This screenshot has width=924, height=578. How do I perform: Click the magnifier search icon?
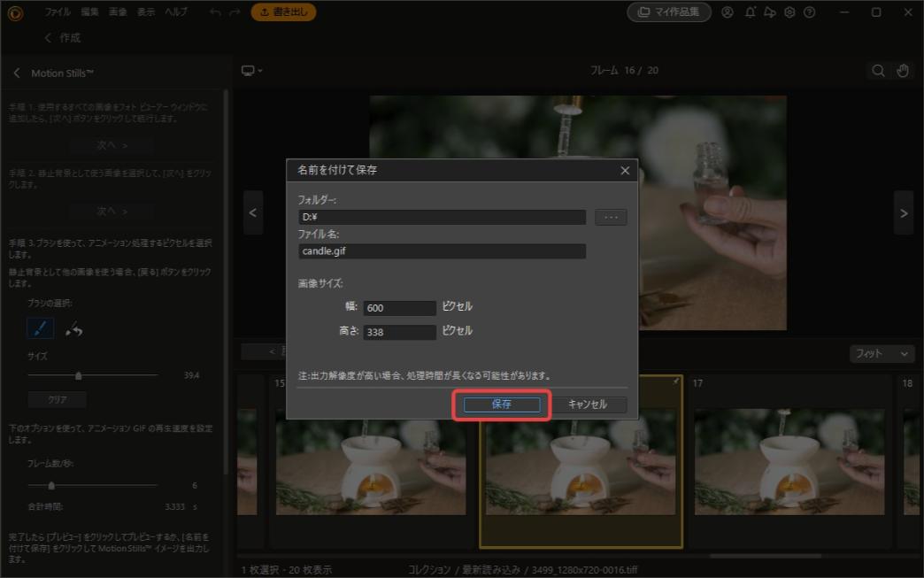point(878,70)
